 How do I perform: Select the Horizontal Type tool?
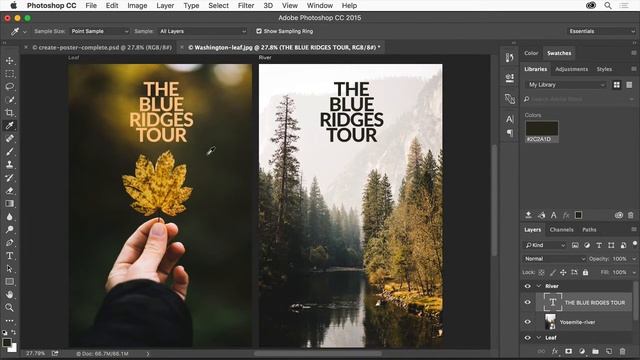(9, 256)
